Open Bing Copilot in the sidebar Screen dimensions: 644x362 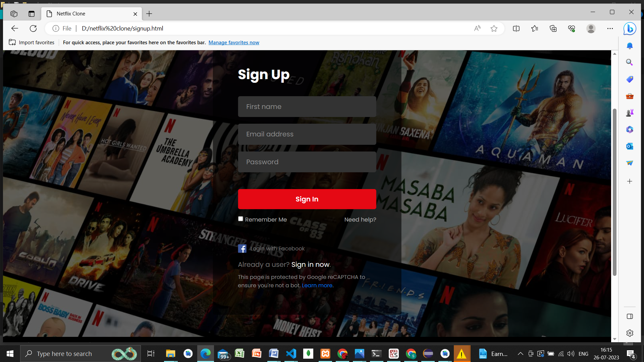[630, 28]
